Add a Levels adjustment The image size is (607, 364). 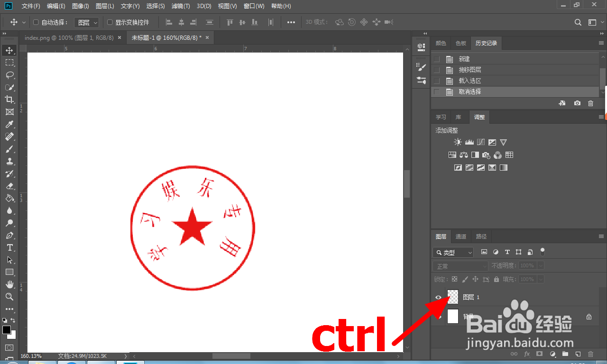pos(469,142)
